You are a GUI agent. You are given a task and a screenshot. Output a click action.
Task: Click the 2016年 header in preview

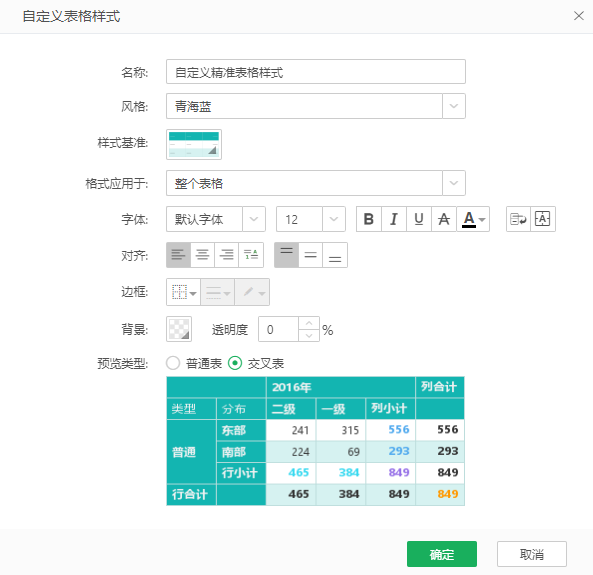(x=341, y=387)
